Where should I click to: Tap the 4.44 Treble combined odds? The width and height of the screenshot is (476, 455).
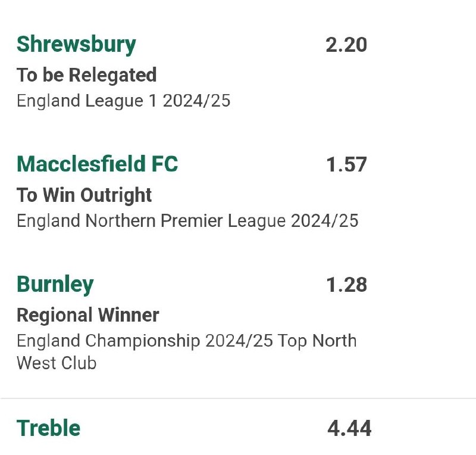349,428
